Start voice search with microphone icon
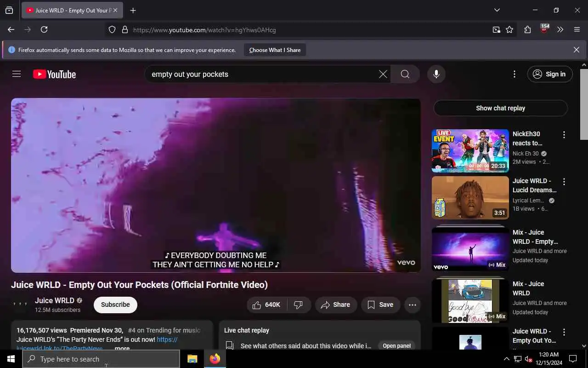This screenshot has width=588, height=368. (436, 74)
